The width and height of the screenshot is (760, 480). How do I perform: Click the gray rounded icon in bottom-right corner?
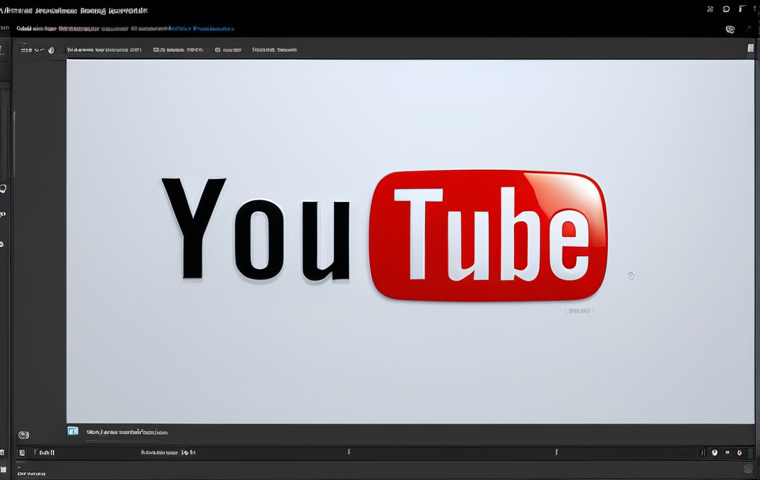[x=748, y=468]
